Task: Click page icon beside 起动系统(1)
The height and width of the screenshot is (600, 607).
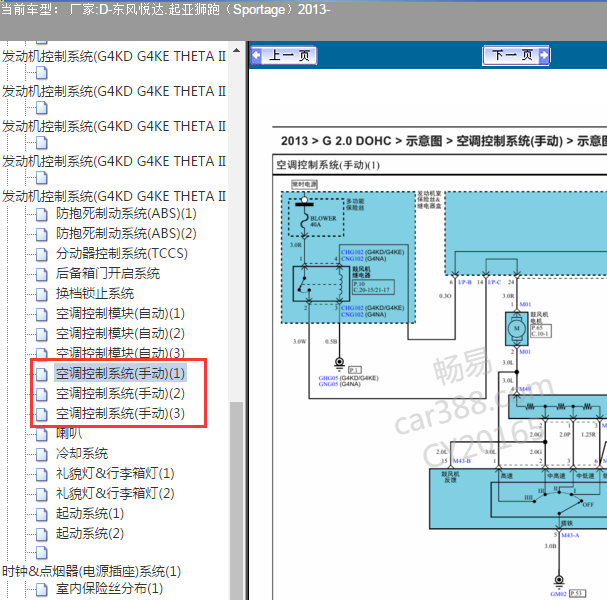Action: [42, 514]
